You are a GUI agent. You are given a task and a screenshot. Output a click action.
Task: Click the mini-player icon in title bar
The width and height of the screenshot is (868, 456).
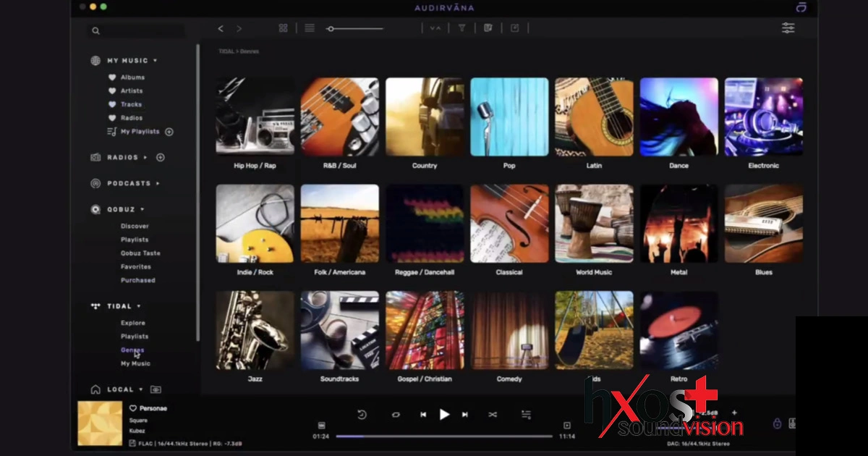[x=801, y=7]
